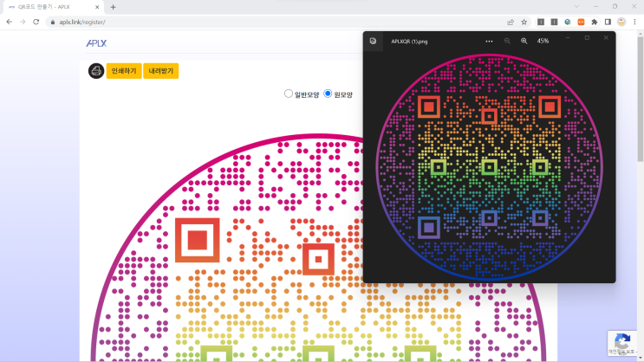Screen dimensions: 644x362
Task: Toggle the browser side panel
Action: 608,23
